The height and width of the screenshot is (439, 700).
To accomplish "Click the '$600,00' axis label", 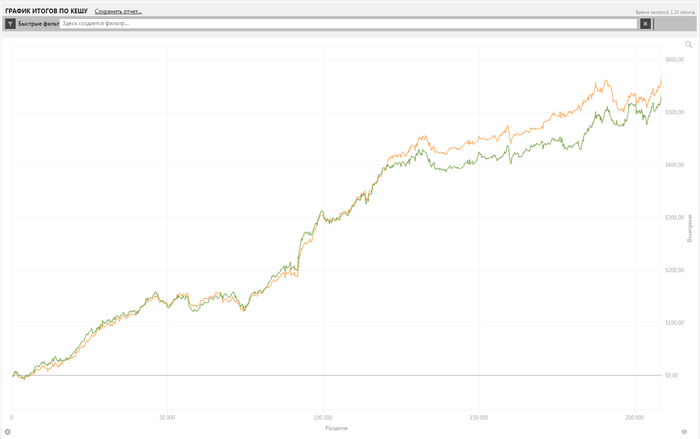I will [x=674, y=59].
